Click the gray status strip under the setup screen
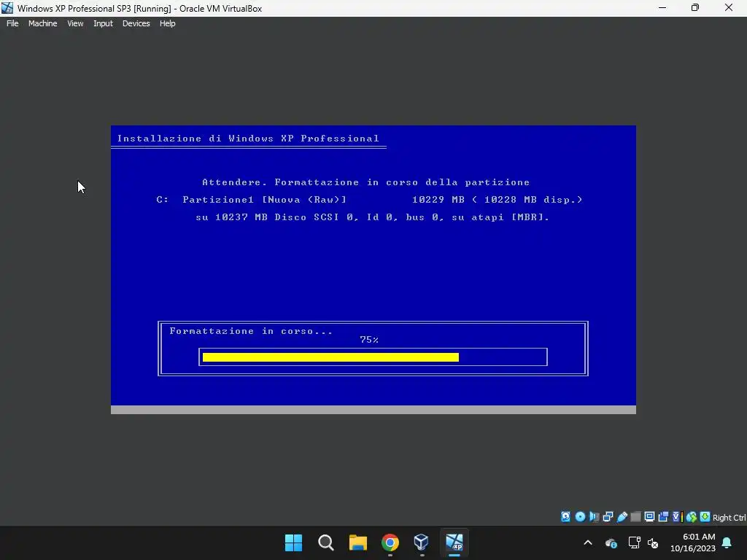 click(373, 410)
